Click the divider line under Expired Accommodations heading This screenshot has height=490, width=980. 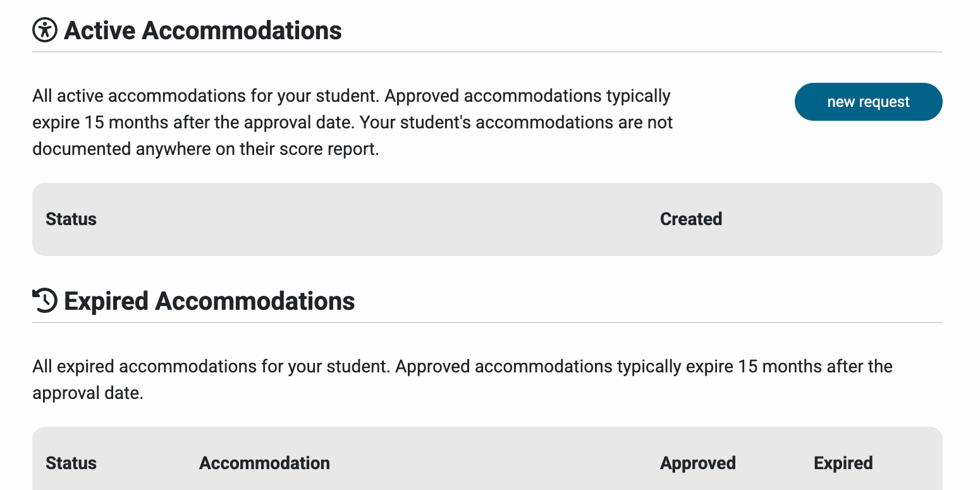tap(487, 322)
